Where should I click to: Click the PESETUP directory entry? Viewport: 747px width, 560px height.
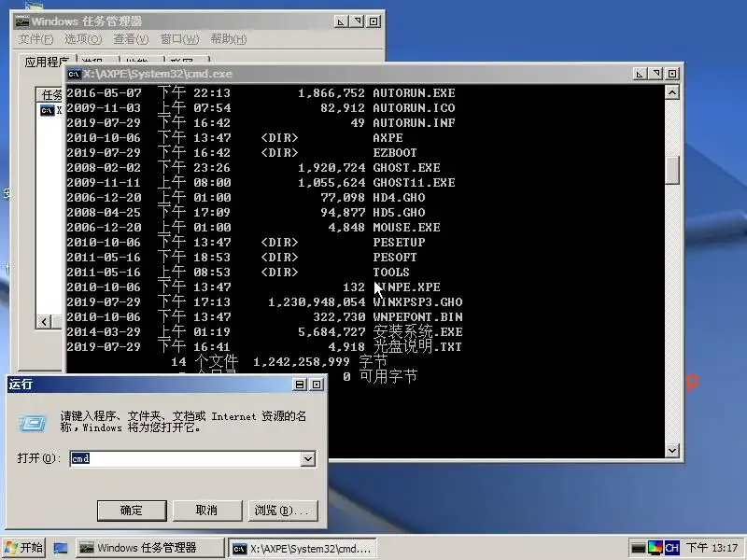pos(399,243)
